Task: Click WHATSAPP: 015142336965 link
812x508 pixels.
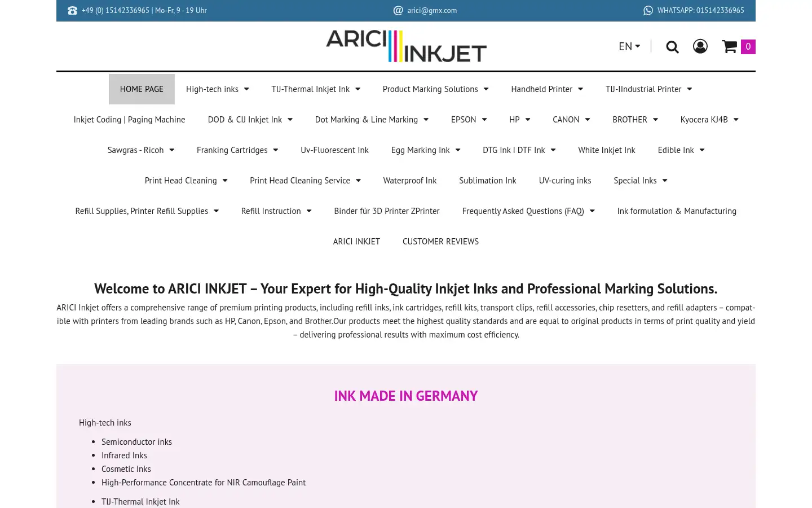Action: [x=700, y=11]
